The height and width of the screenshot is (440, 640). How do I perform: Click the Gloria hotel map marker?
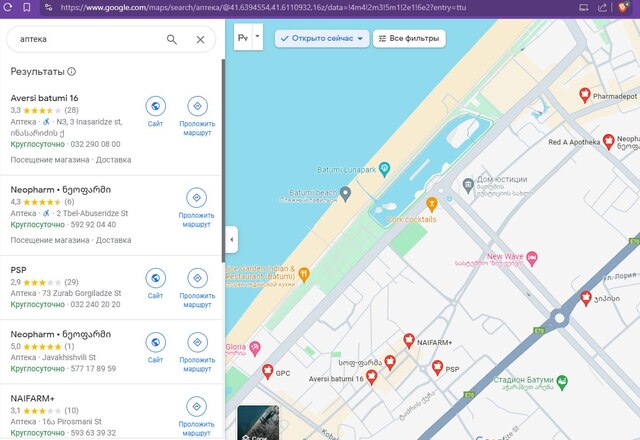[x=255, y=348]
